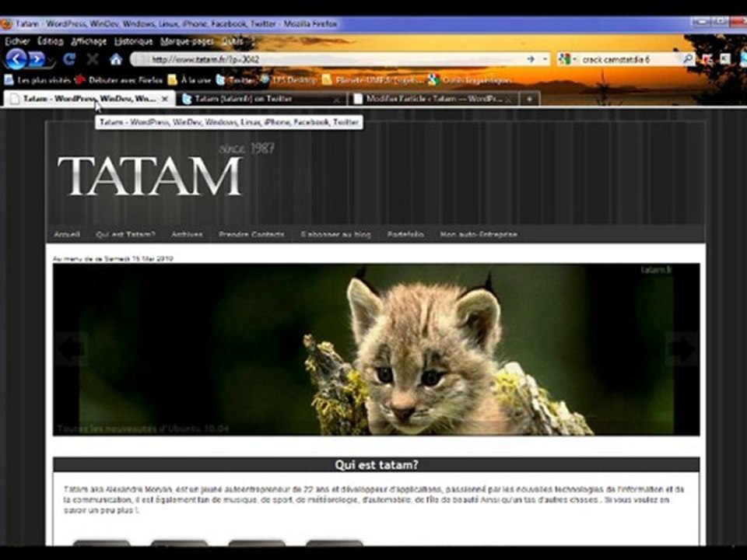Close the Modifier l'article tab
The image size is (747, 560).
[x=508, y=99]
